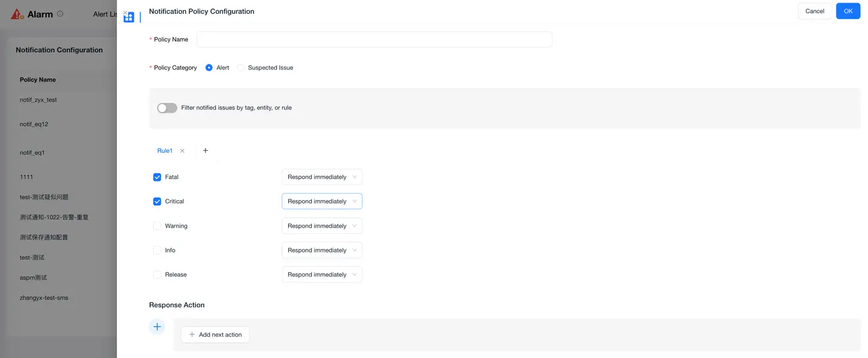Click the Policy Name input field
The width and height of the screenshot is (868, 358).
(374, 39)
